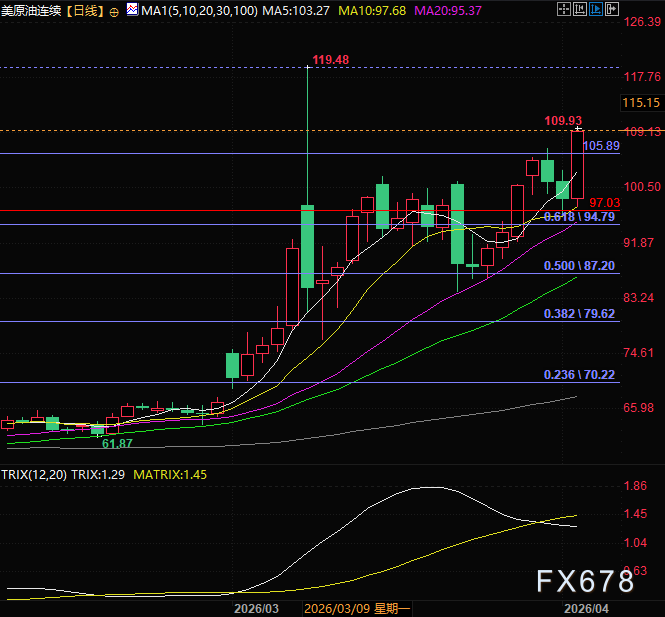Click the 0.382 \ 79.62 Fibonacci label
Image resolution: width=665 pixels, height=617 pixels.
click(x=579, y=314)
